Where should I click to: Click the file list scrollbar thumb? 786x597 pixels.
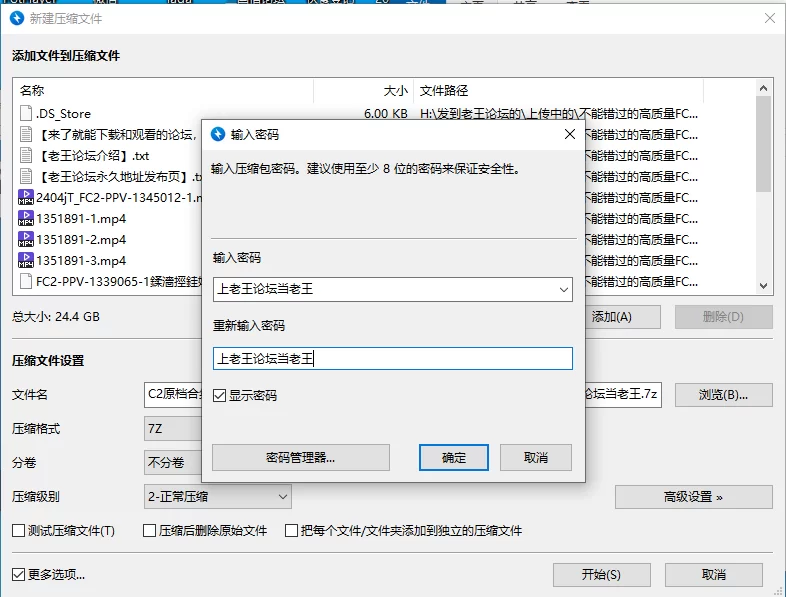point(763,144)
